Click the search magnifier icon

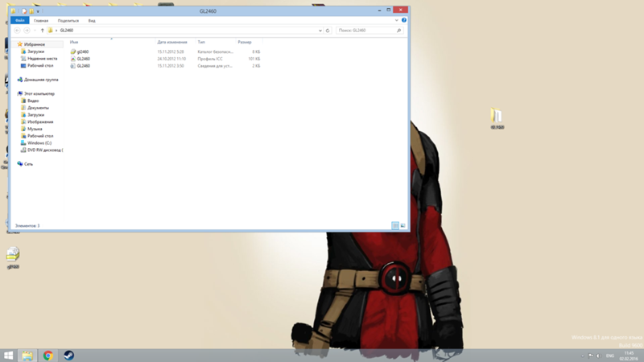click(x=398, y=31)
